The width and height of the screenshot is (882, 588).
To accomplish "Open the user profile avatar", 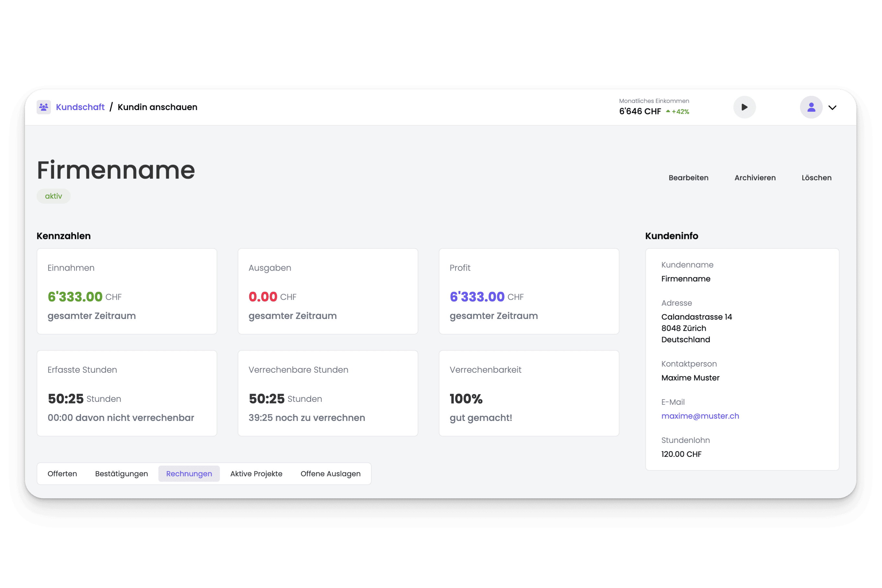I will pyautogui.click(x=811, y=107).
